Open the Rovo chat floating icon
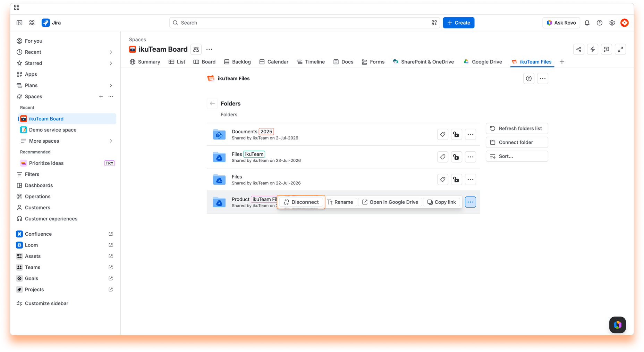 click(x=618, y=325)
